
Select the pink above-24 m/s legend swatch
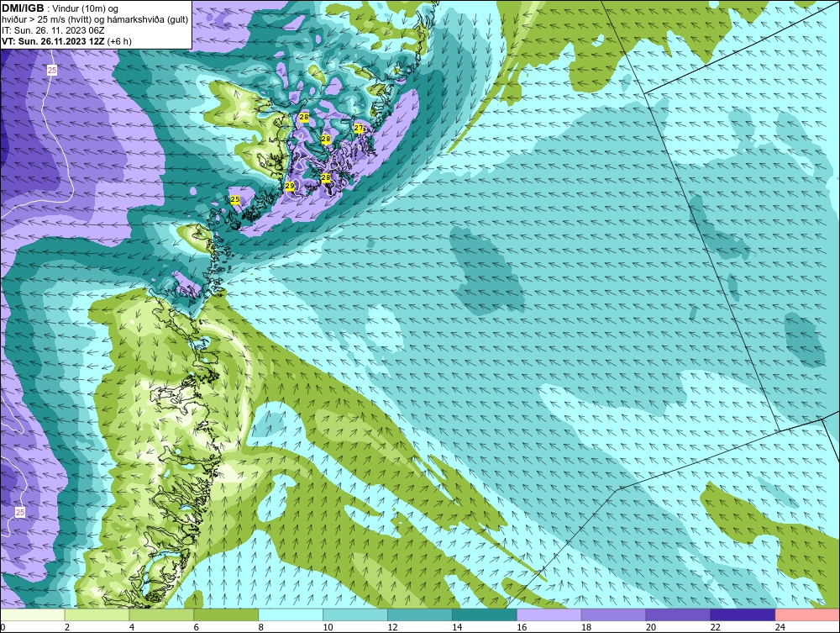click(807, 615)
